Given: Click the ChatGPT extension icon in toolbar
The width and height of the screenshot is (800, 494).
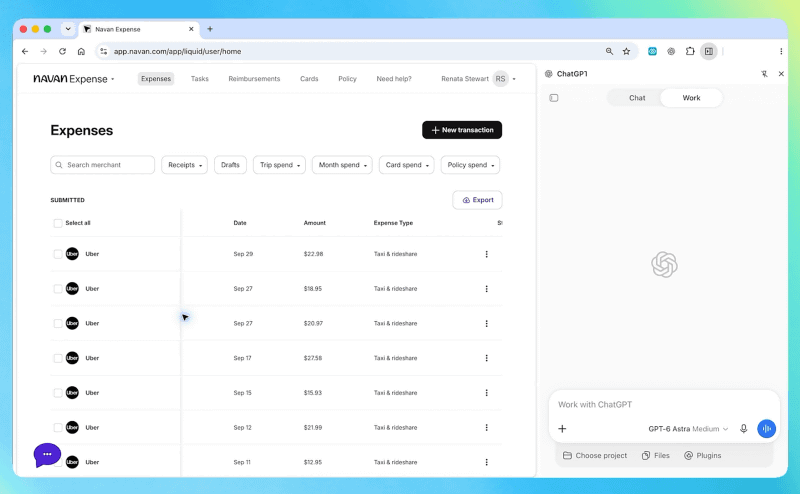Looking at the screenshot, I should click(671, 51).
